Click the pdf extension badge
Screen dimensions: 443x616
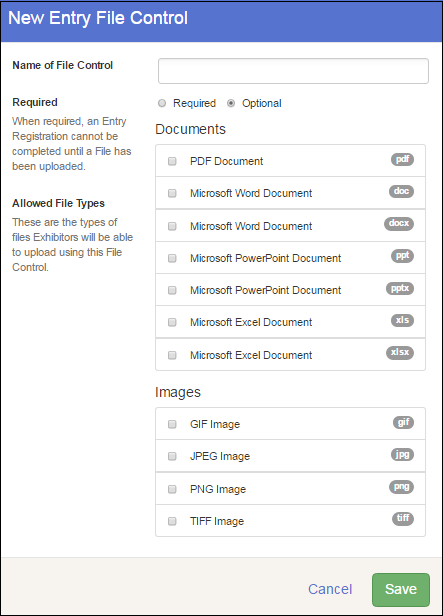402,160
